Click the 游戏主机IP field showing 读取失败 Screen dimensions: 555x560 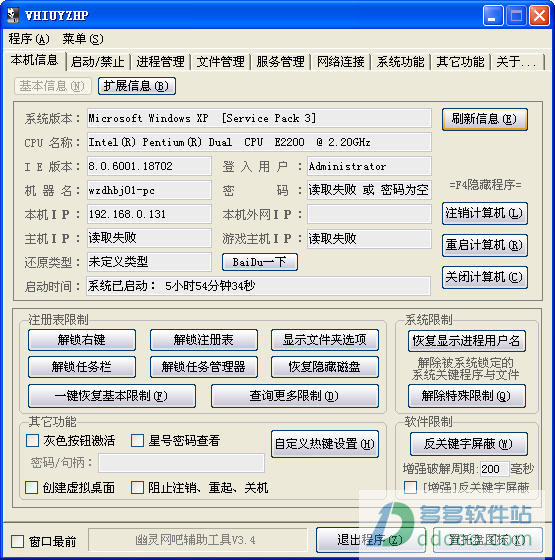point(369,238)
